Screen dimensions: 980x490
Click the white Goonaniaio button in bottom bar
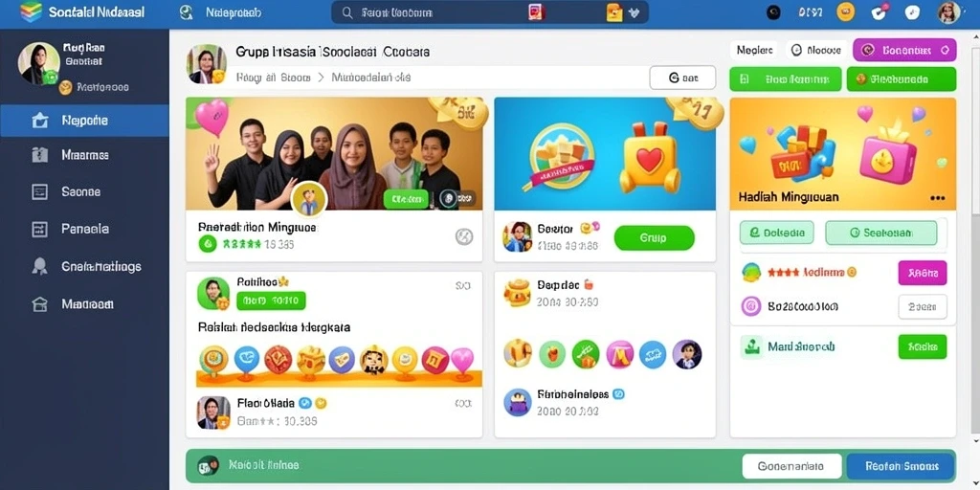pos(791,466)
